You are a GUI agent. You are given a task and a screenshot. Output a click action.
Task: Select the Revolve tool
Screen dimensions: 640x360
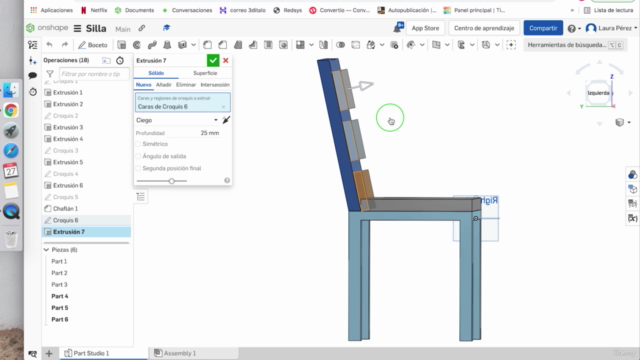137,45
